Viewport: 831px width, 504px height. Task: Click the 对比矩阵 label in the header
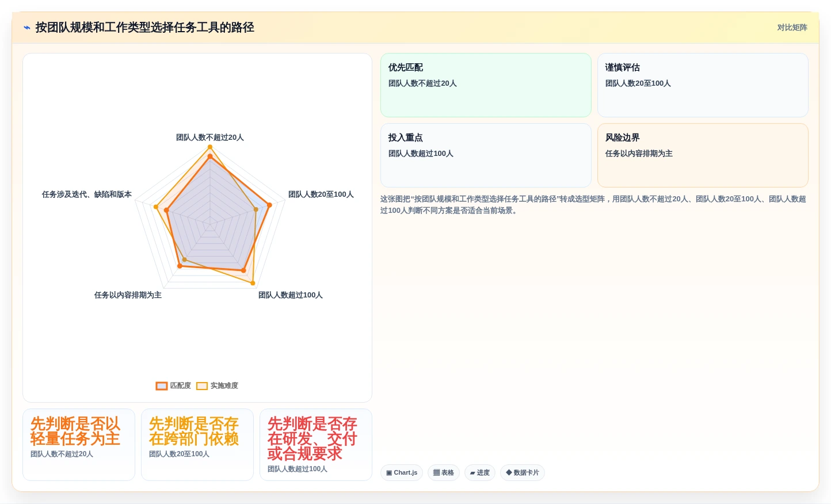tap(792, 28)
